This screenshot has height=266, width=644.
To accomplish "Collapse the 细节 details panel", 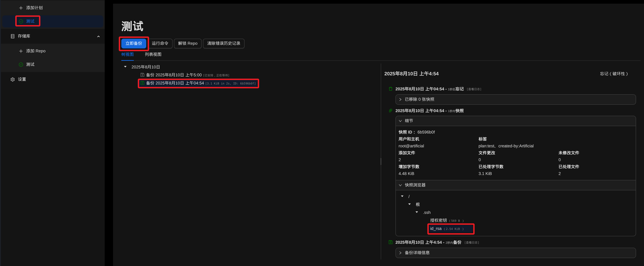I will tap(400, 121).
